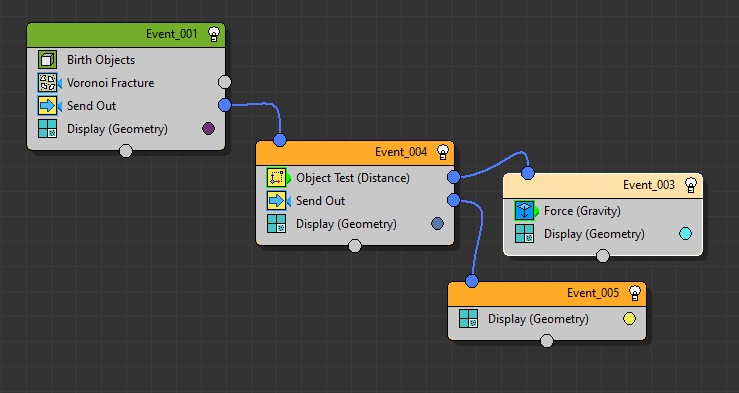739x393 pixels.
Task: Select "Display (Geometry)" label in Event_005
Action: click(538, 319)
